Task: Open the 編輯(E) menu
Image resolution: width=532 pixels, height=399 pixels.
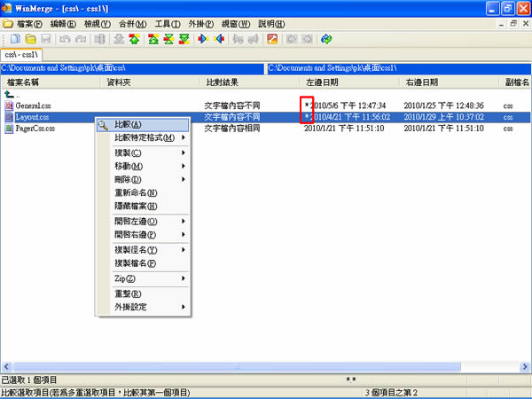Action: click(63, 24)
